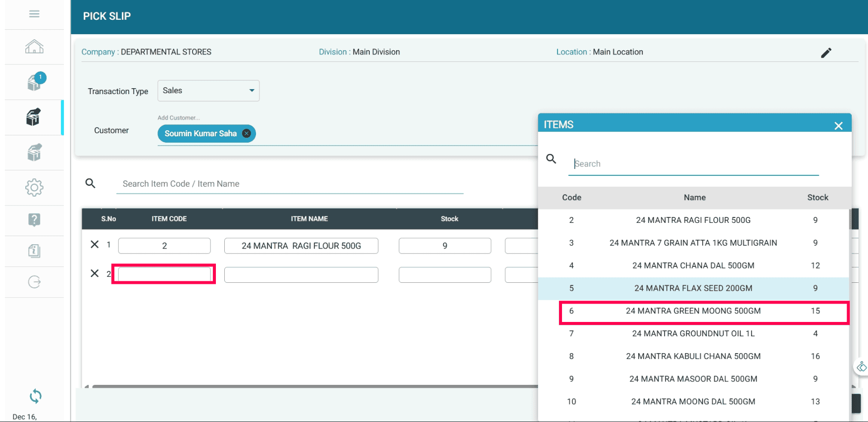Delete row 1 with X icon
The image size is (868, 422).
tap(95, 245)
